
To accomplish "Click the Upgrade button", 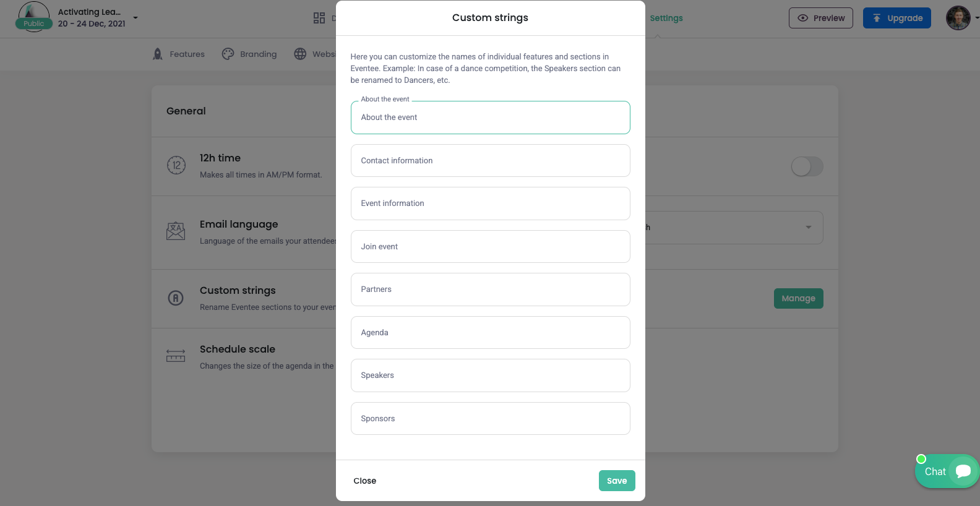I will click(x=897, y=18).
